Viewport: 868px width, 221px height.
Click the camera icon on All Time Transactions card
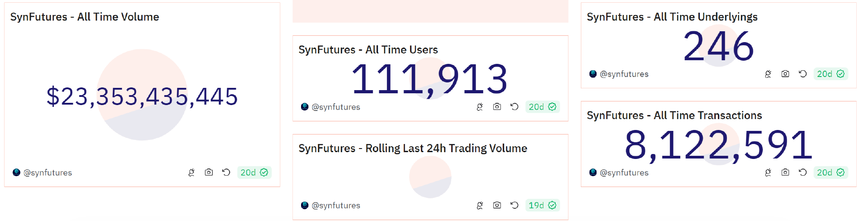[785, 173]
